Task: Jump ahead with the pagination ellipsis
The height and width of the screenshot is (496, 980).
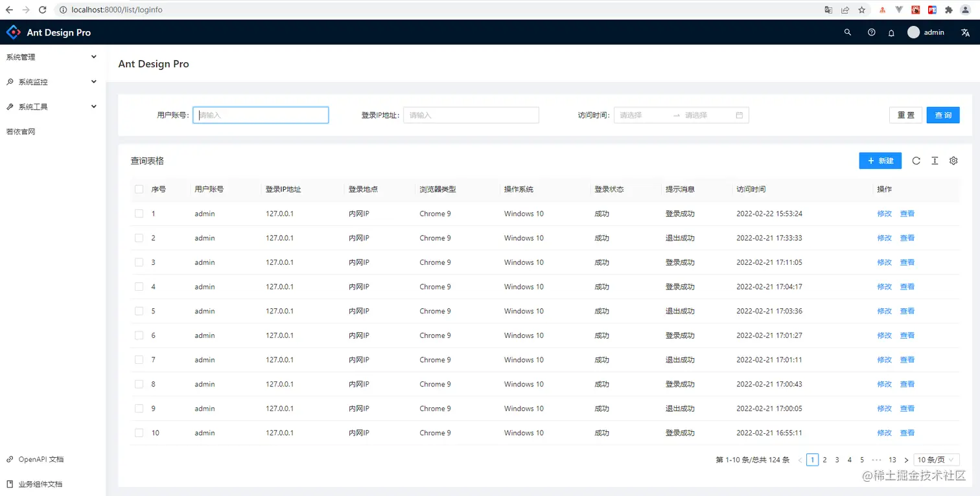Action: coord(877,460)
